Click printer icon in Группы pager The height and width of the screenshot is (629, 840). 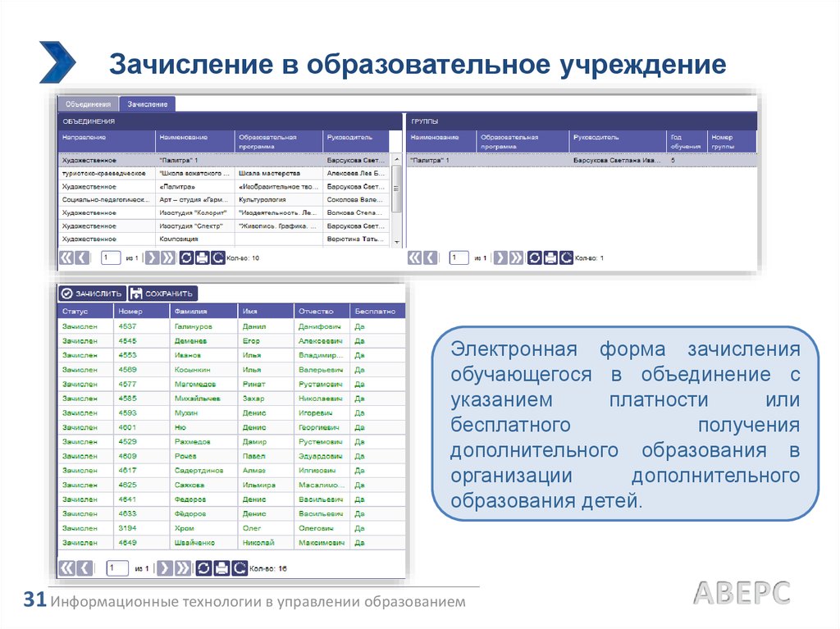click(550, 258)
